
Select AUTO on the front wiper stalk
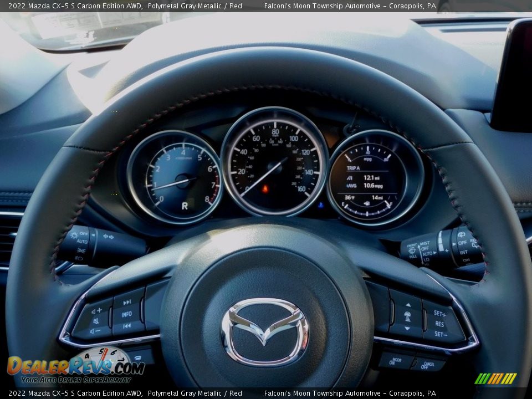coord(428,253)
